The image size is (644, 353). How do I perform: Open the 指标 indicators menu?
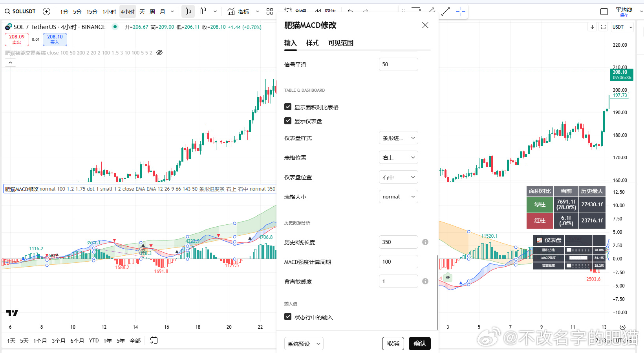point(238,11)
